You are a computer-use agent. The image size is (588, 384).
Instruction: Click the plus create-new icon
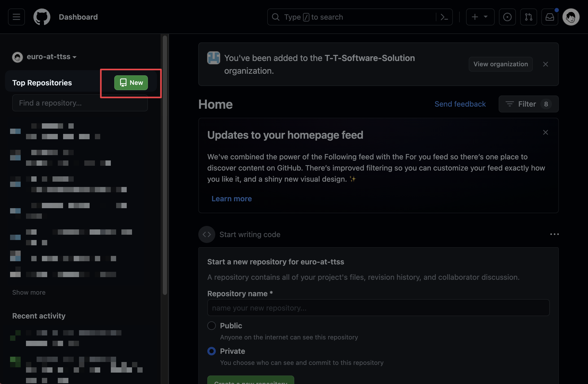(x=475, y=17)
